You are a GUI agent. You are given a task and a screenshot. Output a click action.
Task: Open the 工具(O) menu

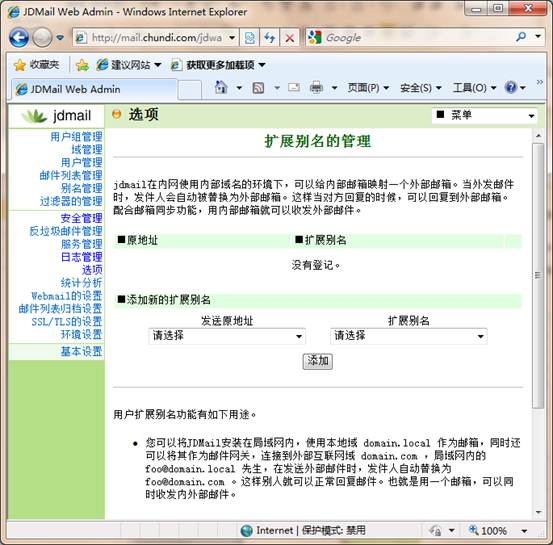pos(474,87)
